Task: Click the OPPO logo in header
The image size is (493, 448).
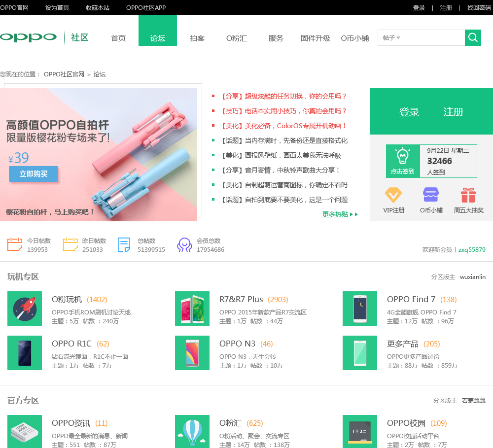Action: tap(28, 37)
